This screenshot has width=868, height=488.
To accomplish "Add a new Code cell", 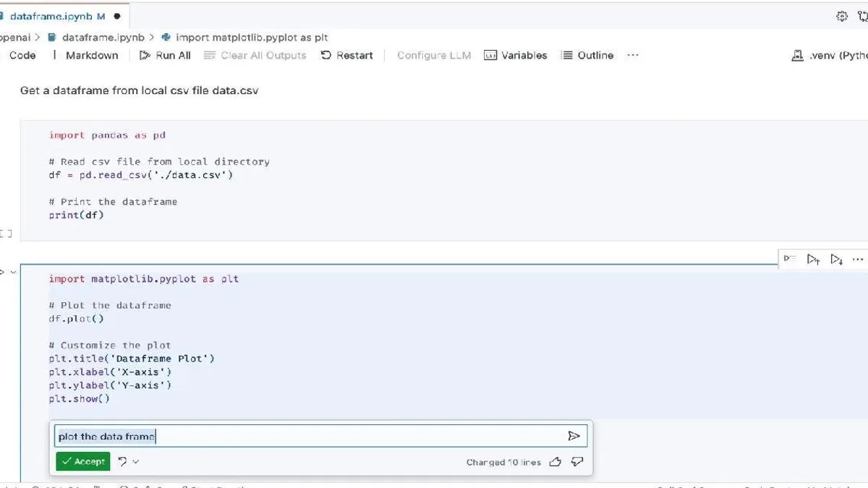I will [x=22, y=55].
